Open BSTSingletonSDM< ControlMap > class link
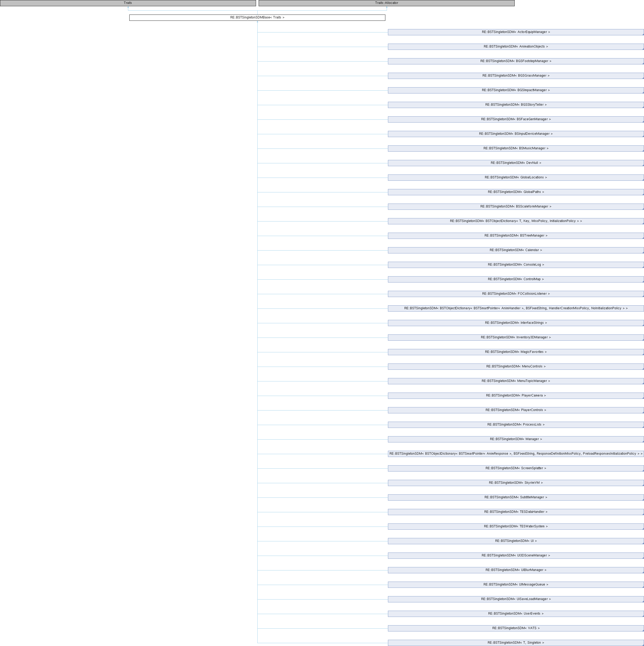Image resolution: width=644 pixels, height=646 pixels. click(516, 279)
